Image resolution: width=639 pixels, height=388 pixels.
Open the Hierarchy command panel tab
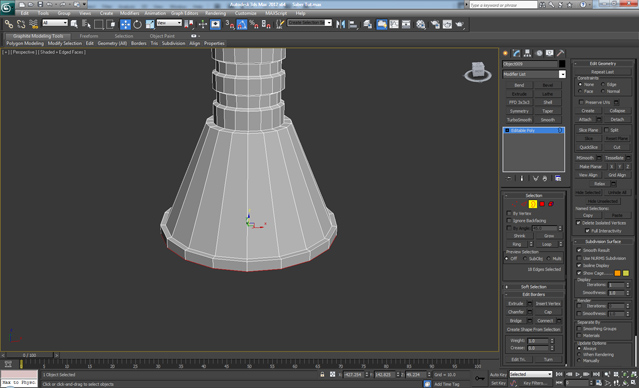pos(528,53)
